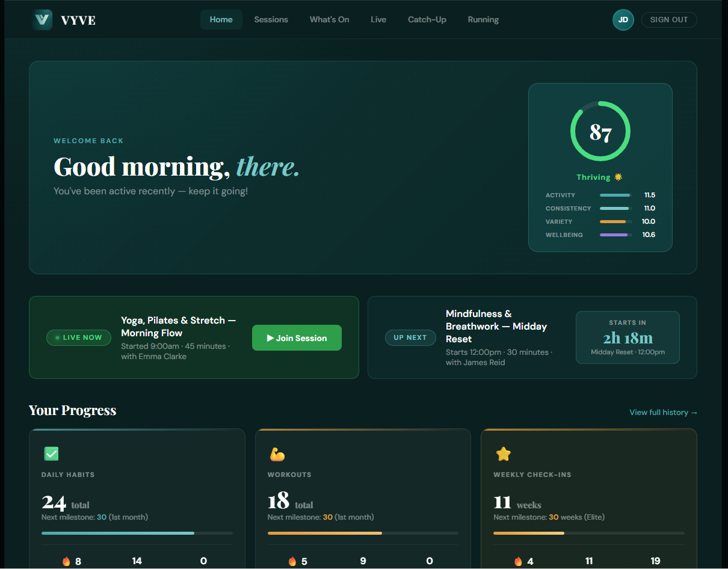
Task: Click the Workouts card title
Action: click(x=289, y=475)
